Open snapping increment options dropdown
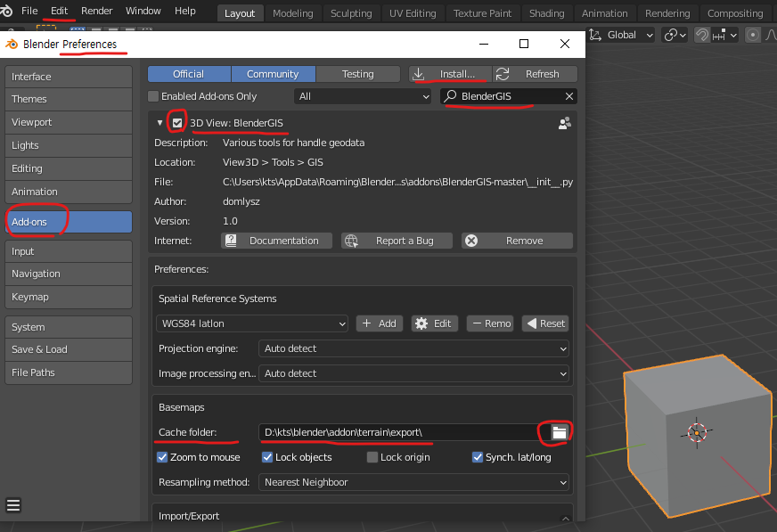Screen dimensions: 777x532 725,35
